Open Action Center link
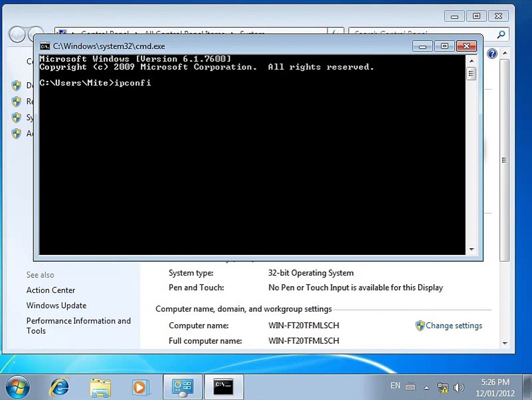 [51, 291]
